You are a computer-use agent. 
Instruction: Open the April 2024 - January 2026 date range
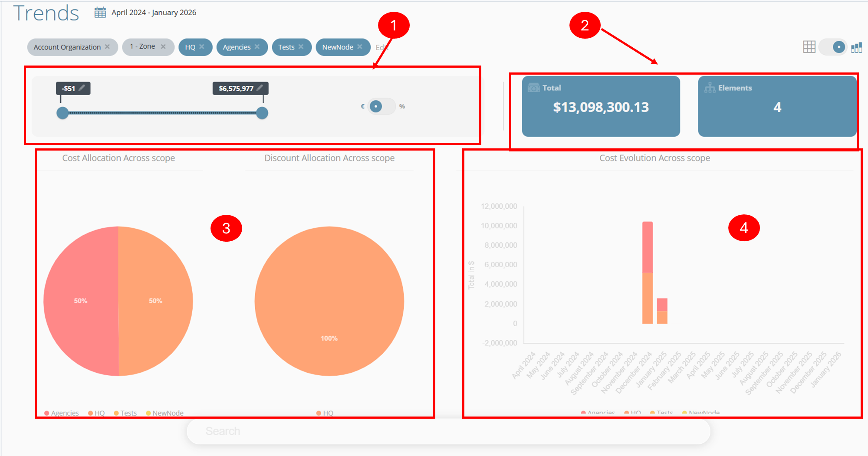[154, 13]
